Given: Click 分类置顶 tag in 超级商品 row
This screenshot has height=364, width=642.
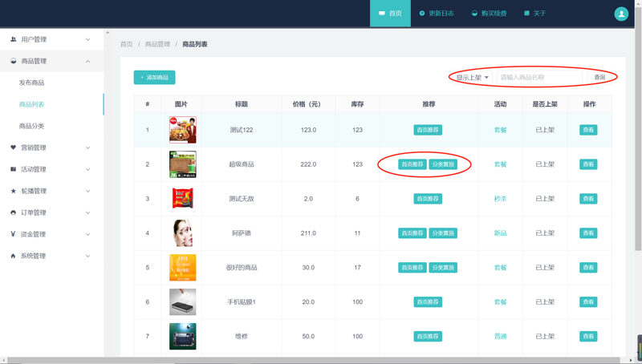Looking at the screenshot, I should tap(443, 164).
